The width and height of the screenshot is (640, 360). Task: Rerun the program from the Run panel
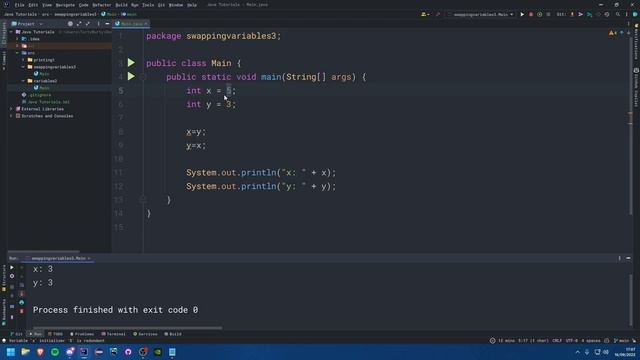pyautogui.click(x=12, y=267)
